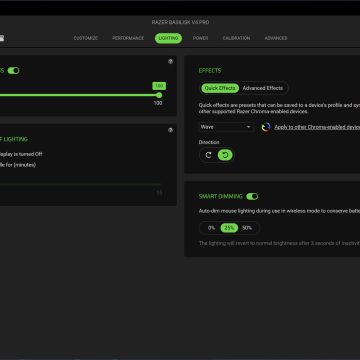Open the Calibration tab
This screenshot has height=360, width=360.
click(x=236, y=38)
